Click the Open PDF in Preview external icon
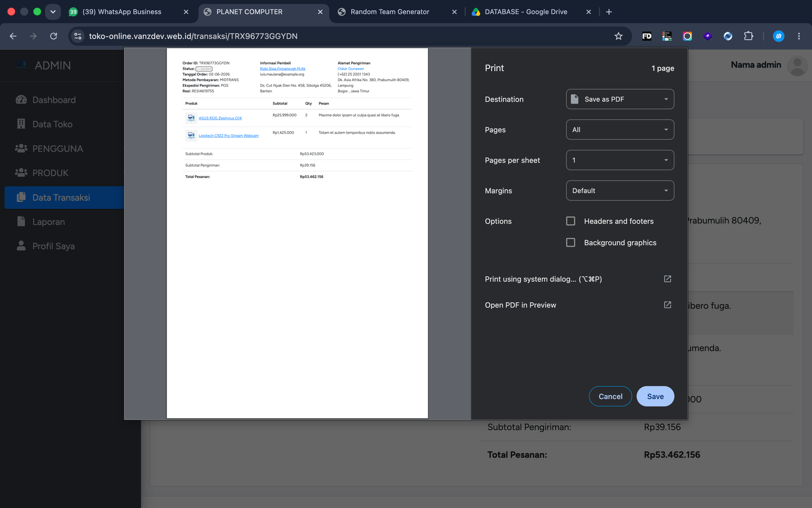 click(667, 305)
